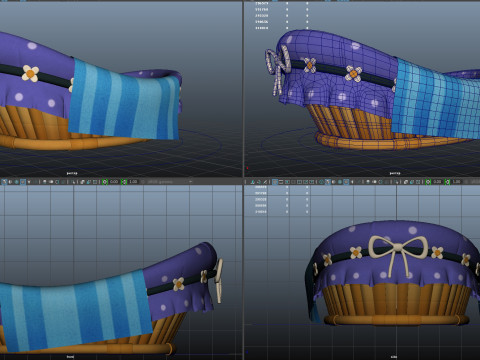Click Screen Space Ambient Occlusion in front view toolbar
The height and width of the screenshot is (360, 480).
(x=44, y=182)
